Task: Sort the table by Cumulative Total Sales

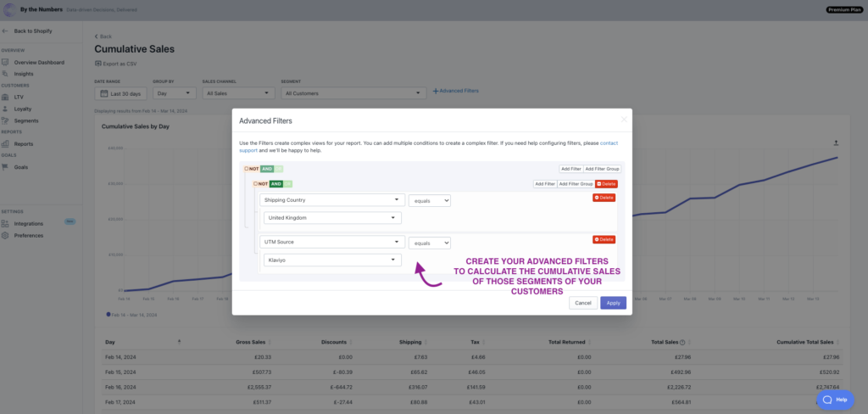Action: pyautogui.click(x=837, y=342)
